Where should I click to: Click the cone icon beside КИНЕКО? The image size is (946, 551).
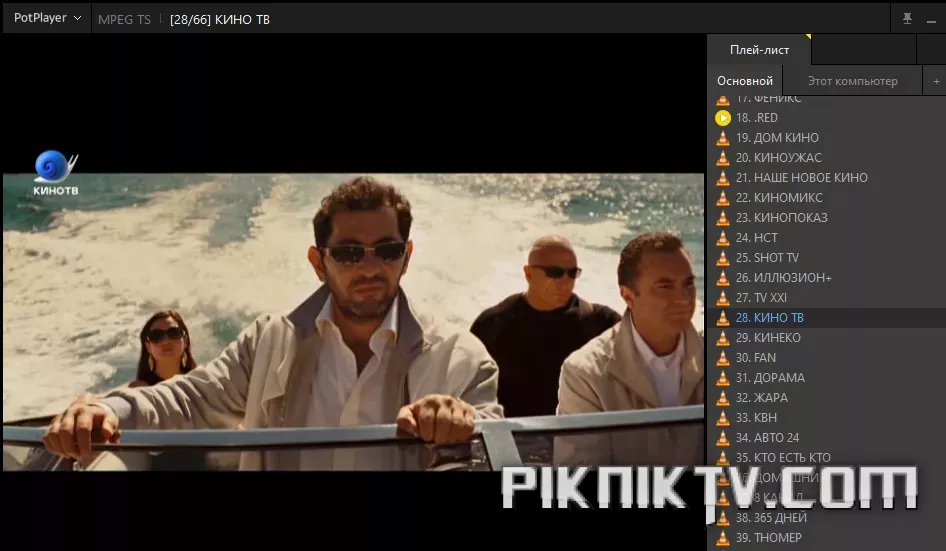tap(723, 337)
